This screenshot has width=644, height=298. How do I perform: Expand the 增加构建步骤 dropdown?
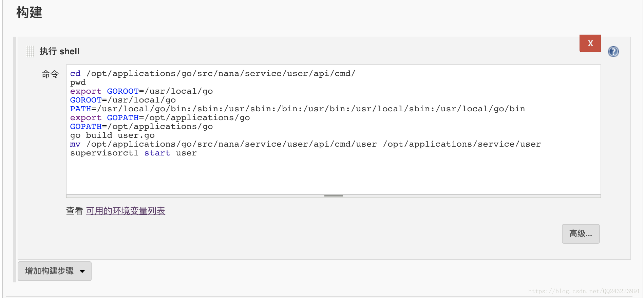click(x=55, y=271)
